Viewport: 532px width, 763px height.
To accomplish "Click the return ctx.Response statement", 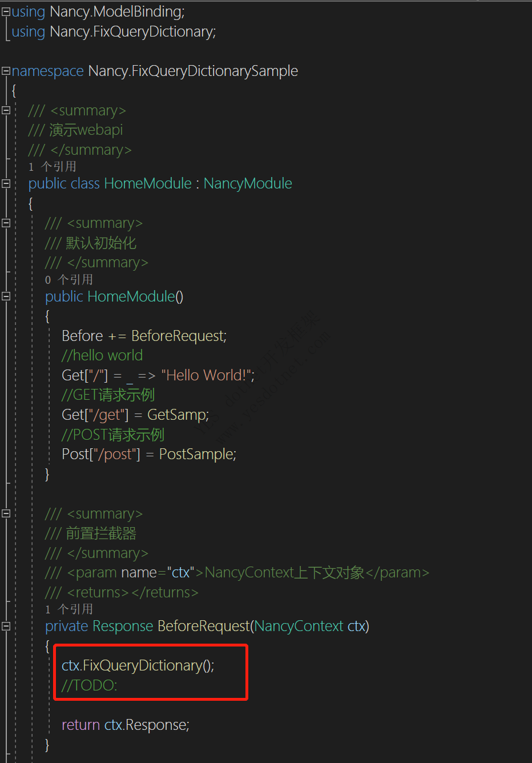I will [125, 725].
